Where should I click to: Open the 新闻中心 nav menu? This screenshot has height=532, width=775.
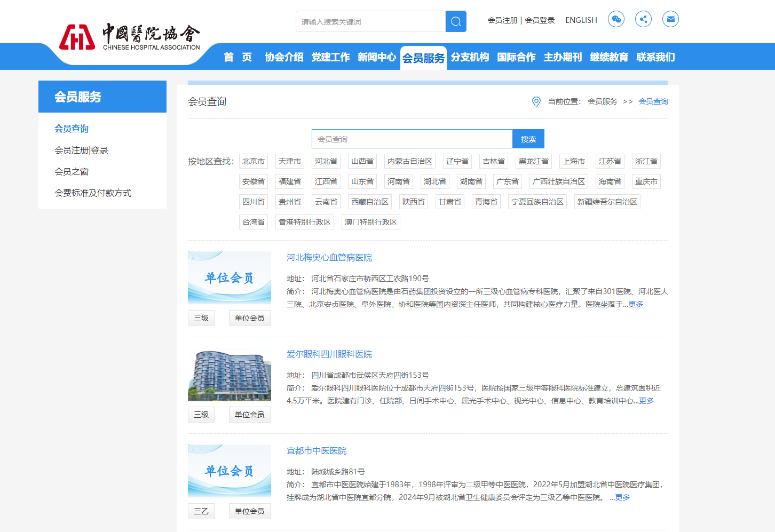(x=377, y=57)
